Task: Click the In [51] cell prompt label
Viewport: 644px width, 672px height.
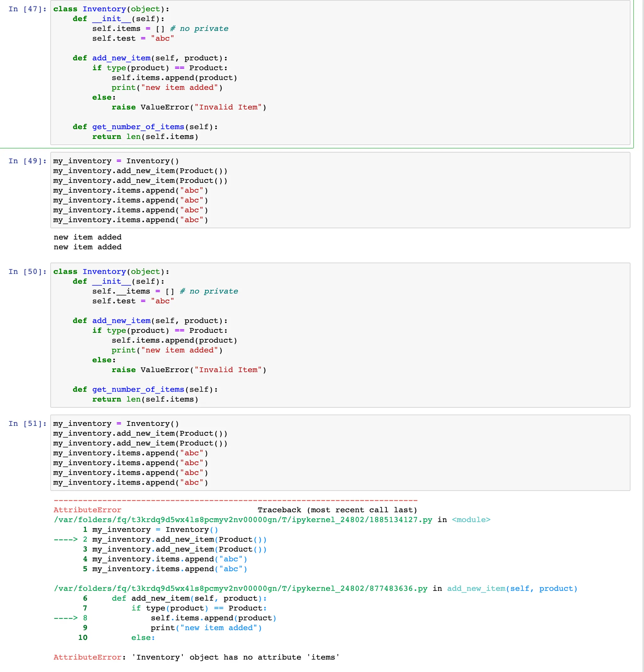Action: [x=27, y=424]
